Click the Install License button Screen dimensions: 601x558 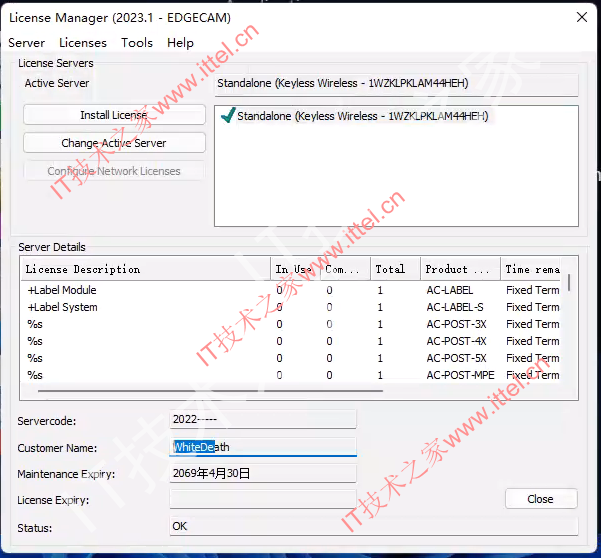[114, 115]
